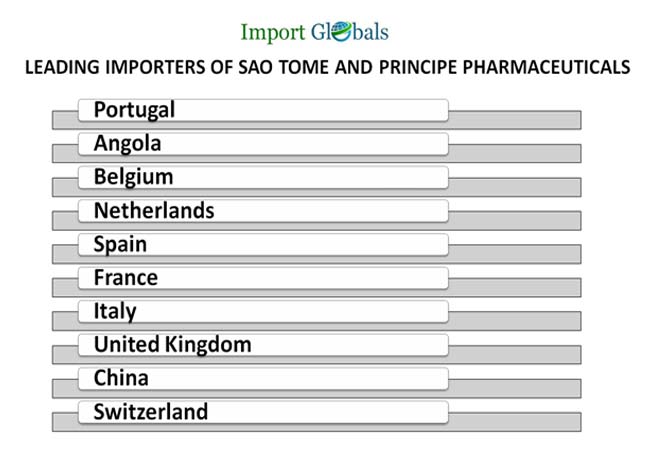Click the France entry
The width and height of the screenshot is (650, 450).
(x=263, y=278)
